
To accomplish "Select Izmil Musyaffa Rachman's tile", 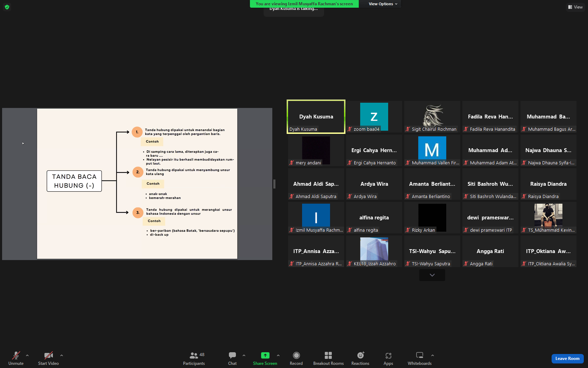I will coord(316,218).
